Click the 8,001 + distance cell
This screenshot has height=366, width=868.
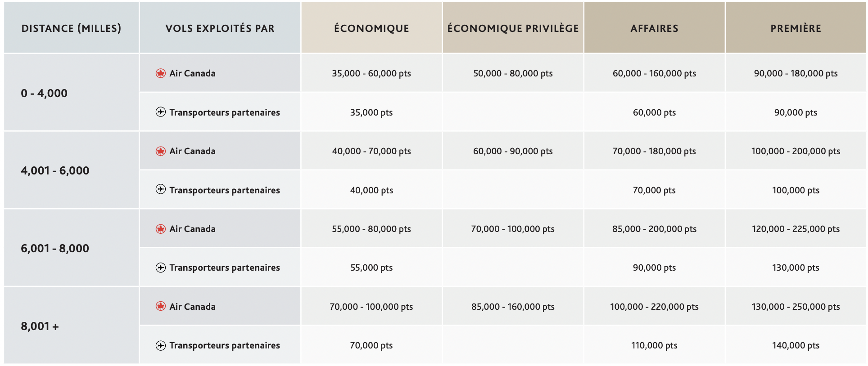72,326
